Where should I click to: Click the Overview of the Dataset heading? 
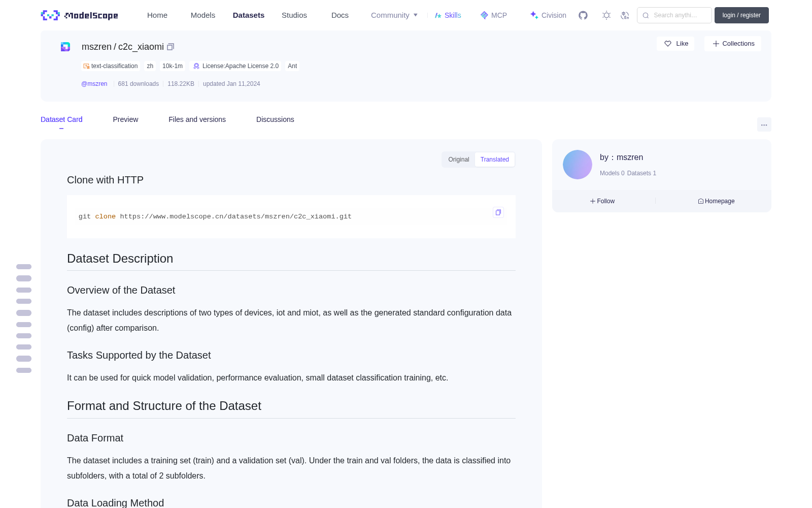(121, 290)
